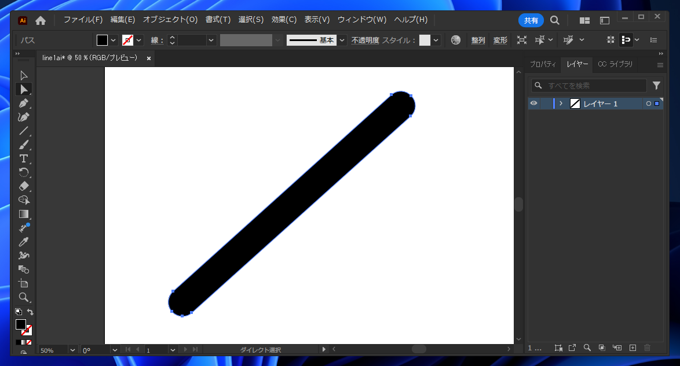
Task: Open the switch workspace icon
Action: [605, 20]
